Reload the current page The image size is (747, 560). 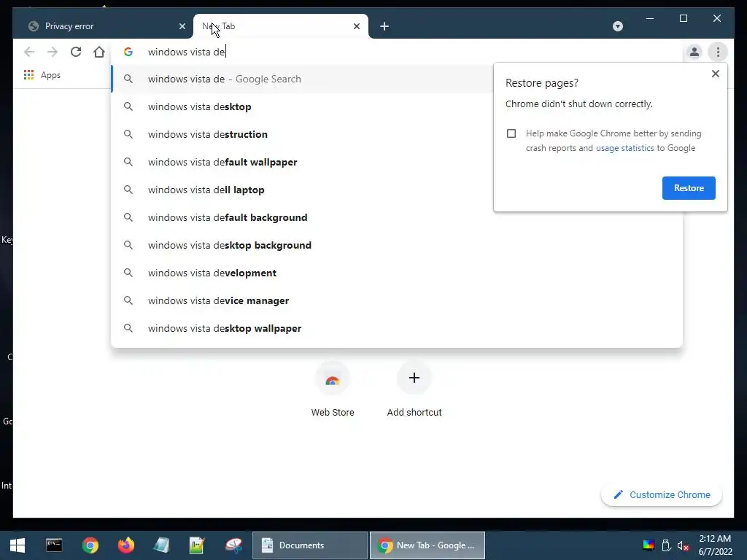tap(76, 52)
